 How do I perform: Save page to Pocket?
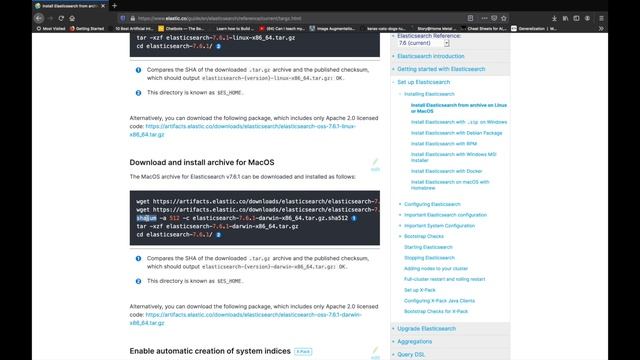pyautogui.click(x=494, y=18)
